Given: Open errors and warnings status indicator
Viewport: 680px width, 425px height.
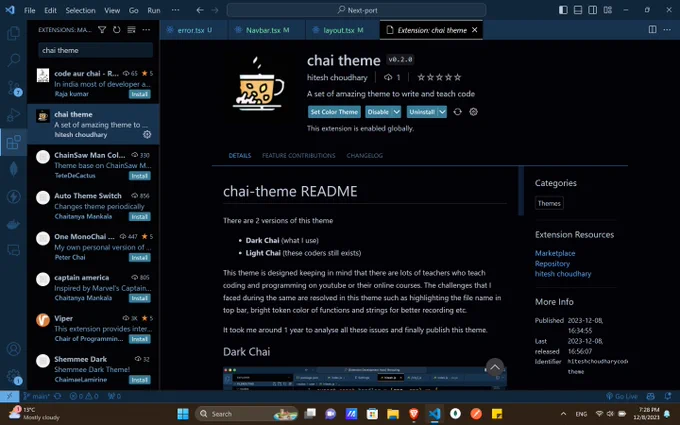Looking at the screenshot, I should pyautogui.click(x=84, y=396).
